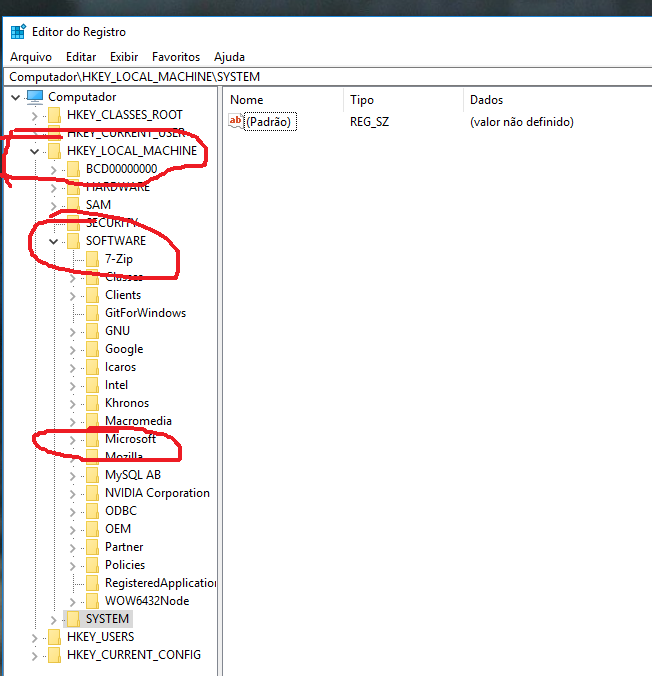Open the Exibir menu

[x=124, y=57]
